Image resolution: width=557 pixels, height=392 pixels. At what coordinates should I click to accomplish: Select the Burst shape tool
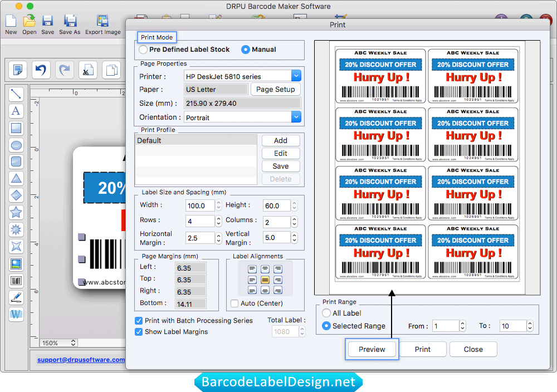point(16,229)
